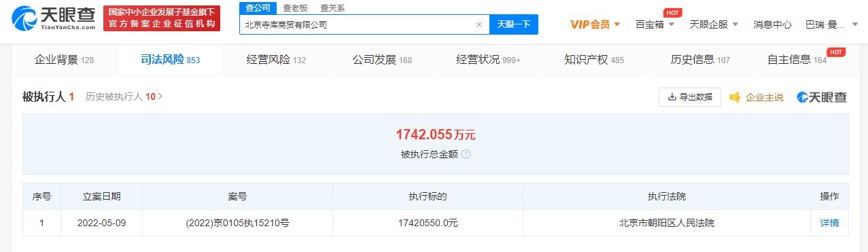Click 北京市朝阳区人民法院 court cell
This screenshot has width=868, height=252.
tap(667, 223)
